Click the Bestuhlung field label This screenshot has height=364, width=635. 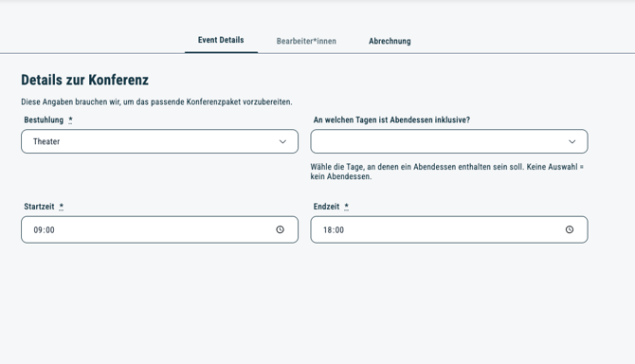[44, 119]
